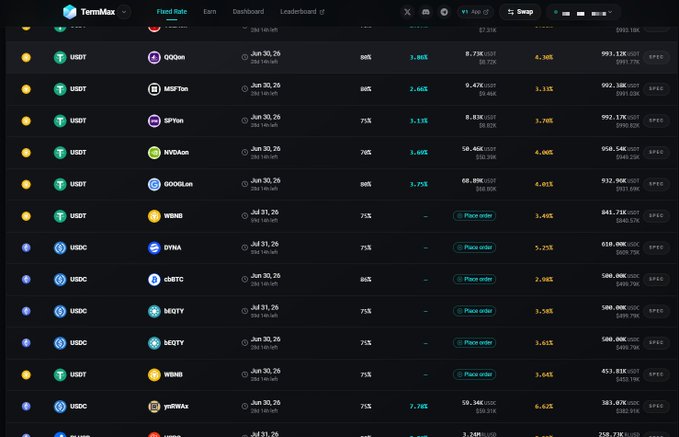Click Place order in WBNB Jul 31 row

474,216
